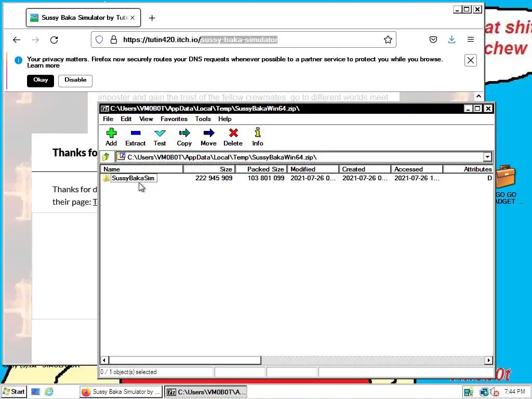The image size is (532, 399).
Task: Expand the 7-Zip path history dropdown
Action: point(487,157)
